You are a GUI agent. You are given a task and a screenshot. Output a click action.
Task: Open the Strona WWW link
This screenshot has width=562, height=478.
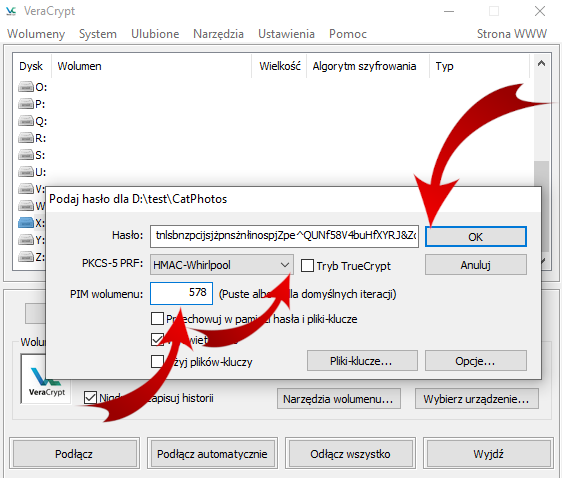point(511,34)
